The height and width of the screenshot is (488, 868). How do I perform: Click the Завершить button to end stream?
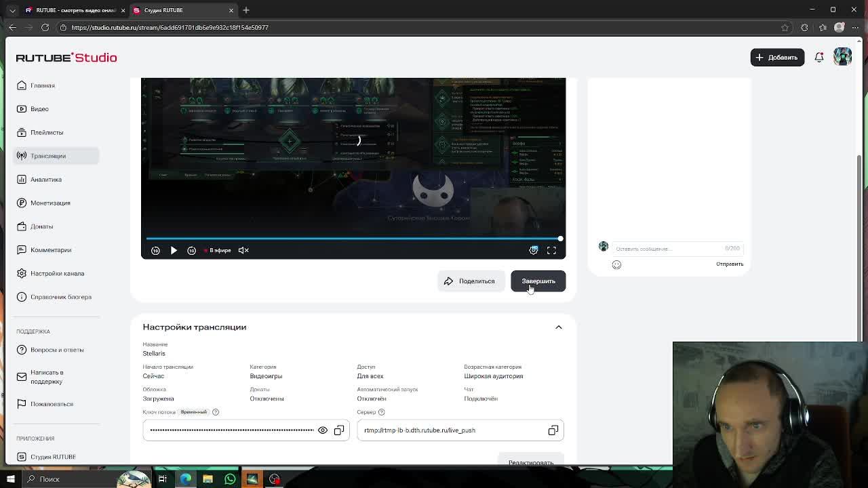(538, 281)
